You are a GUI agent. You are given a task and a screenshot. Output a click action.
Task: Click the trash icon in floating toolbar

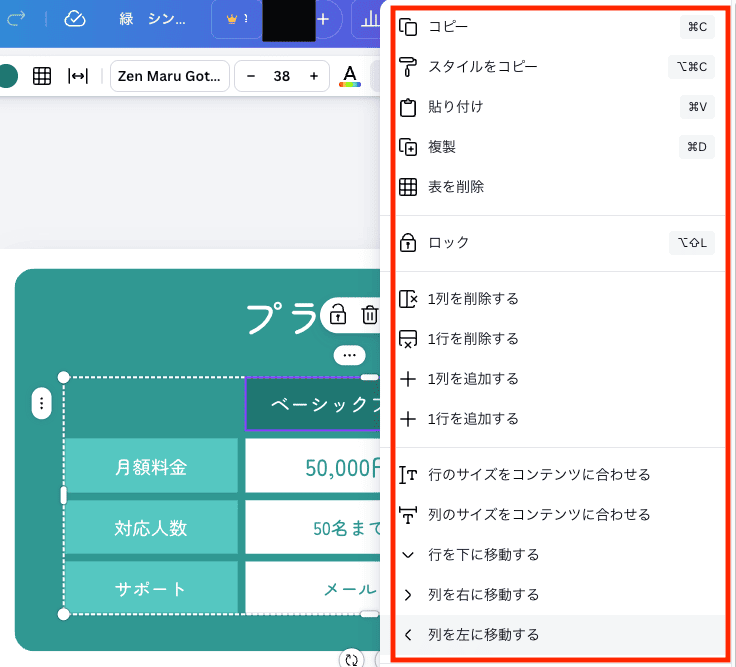point(369,315)
